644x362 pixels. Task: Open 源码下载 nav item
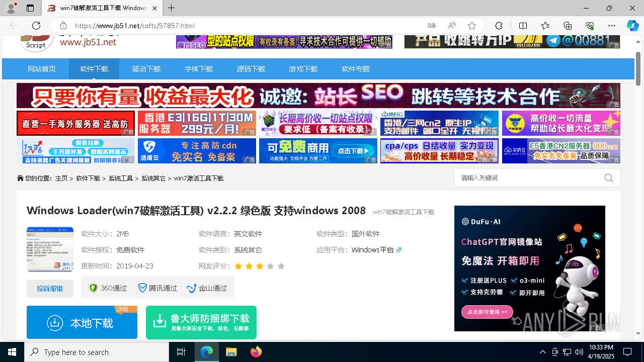click(x=251, y=69)
